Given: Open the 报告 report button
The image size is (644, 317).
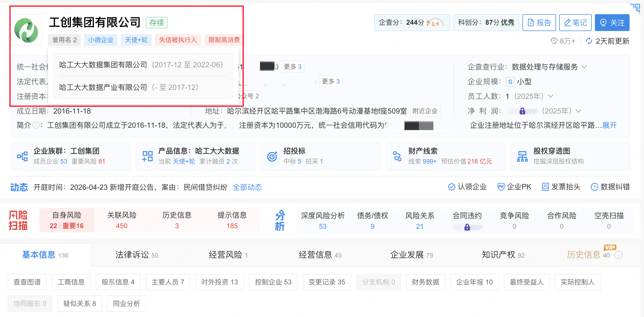Looking at the screenshot, I should click(539, 23).
